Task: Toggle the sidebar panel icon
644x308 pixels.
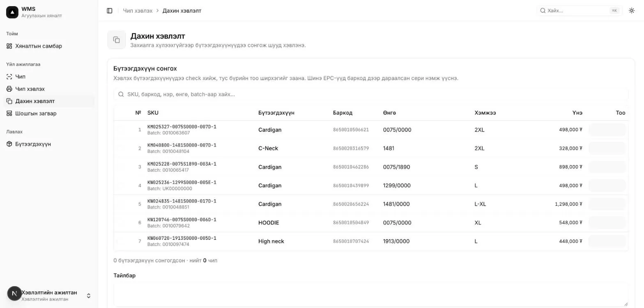Action: (x=110, y=11)
